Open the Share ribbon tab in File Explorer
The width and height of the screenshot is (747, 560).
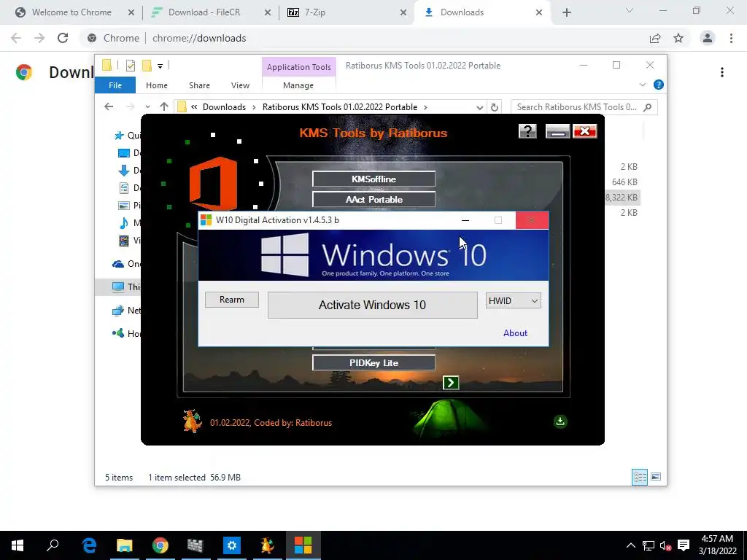tap(199, 85)
